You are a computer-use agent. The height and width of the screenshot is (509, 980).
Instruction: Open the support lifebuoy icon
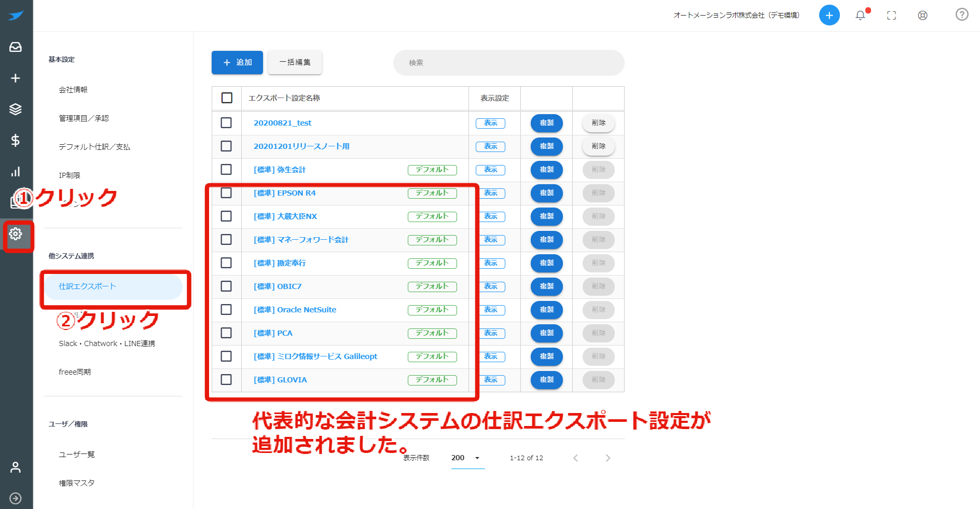[x=922, y=16]
